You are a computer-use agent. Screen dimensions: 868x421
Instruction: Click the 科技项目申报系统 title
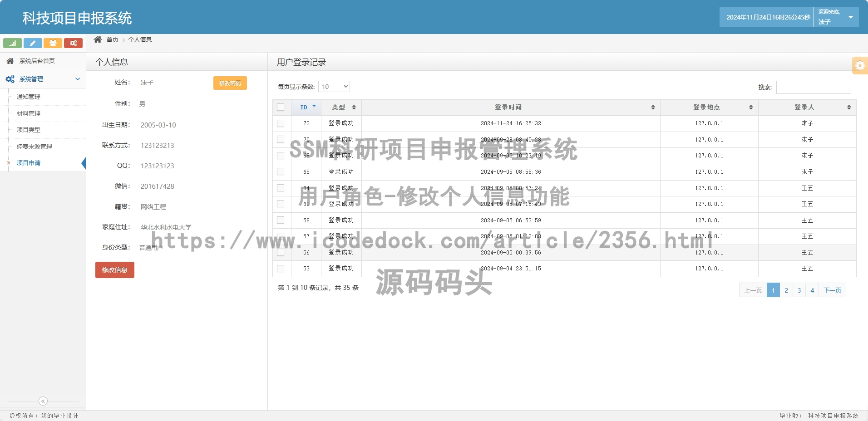coord(77,18)
